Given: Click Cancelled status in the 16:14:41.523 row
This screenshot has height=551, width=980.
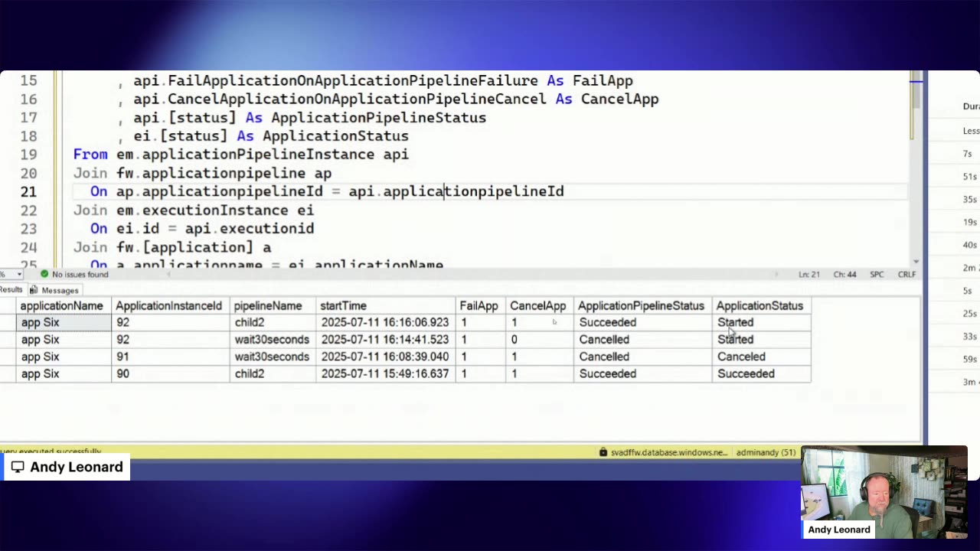Looking at the screenshot, I should (642, 340).
